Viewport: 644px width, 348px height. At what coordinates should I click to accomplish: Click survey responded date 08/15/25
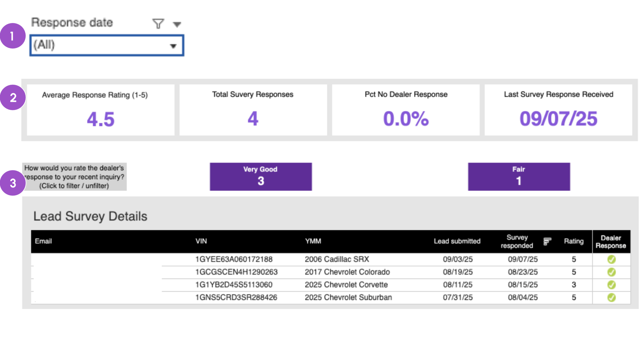pyautogui.click(x=523, y=285)
